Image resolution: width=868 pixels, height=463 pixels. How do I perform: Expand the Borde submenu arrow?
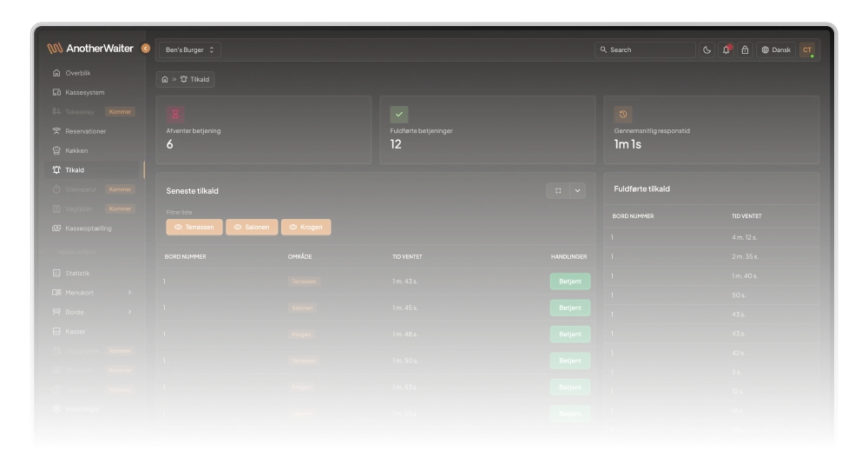pos(129,312)
